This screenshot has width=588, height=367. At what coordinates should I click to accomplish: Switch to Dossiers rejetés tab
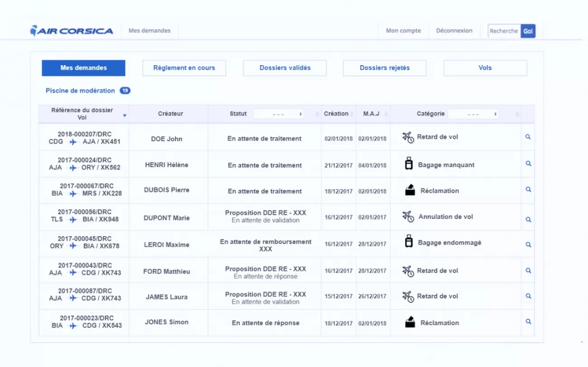pyautogui.click(x=385, y=68)
